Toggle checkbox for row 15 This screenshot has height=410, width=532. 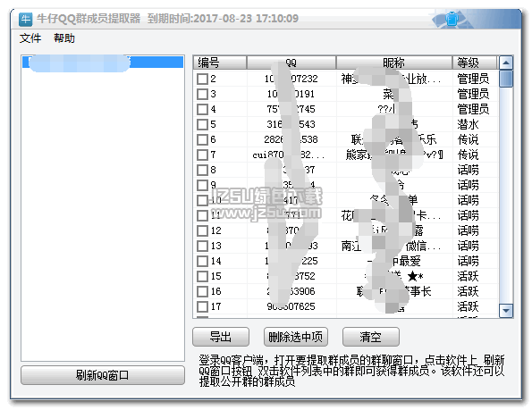[202, 276]
